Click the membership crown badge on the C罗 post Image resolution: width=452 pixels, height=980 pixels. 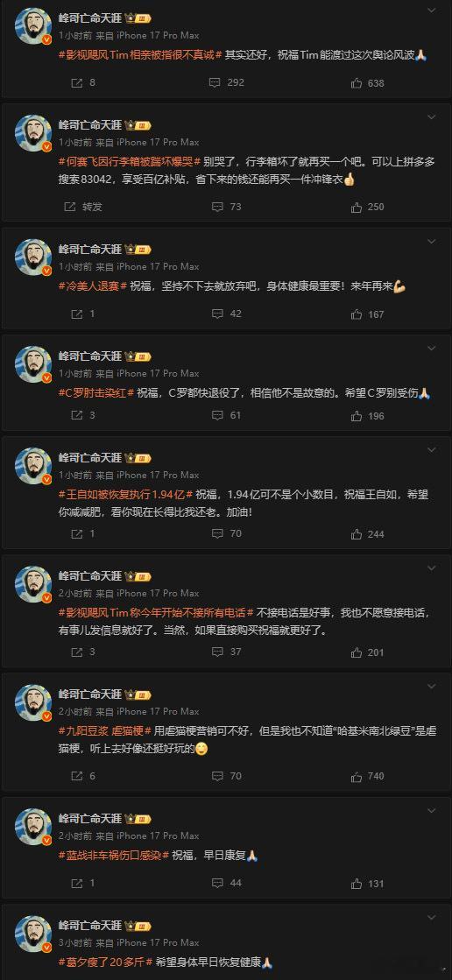[x=138, y=356]
